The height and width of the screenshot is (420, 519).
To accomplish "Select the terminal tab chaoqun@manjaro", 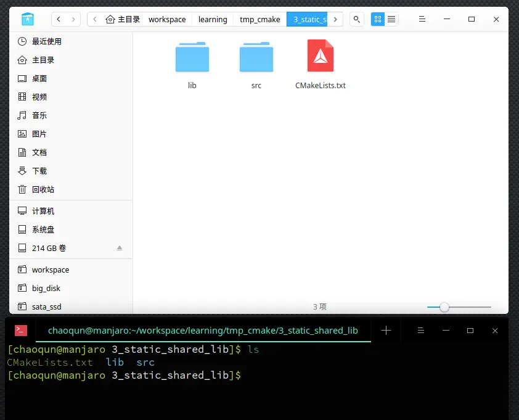I will pos(203,330).
